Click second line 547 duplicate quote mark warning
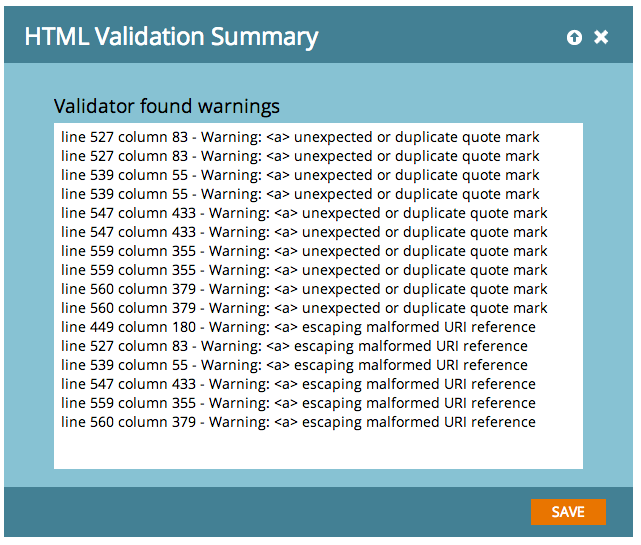The height and width of the screenshot is (545, 641). [304, 232]
